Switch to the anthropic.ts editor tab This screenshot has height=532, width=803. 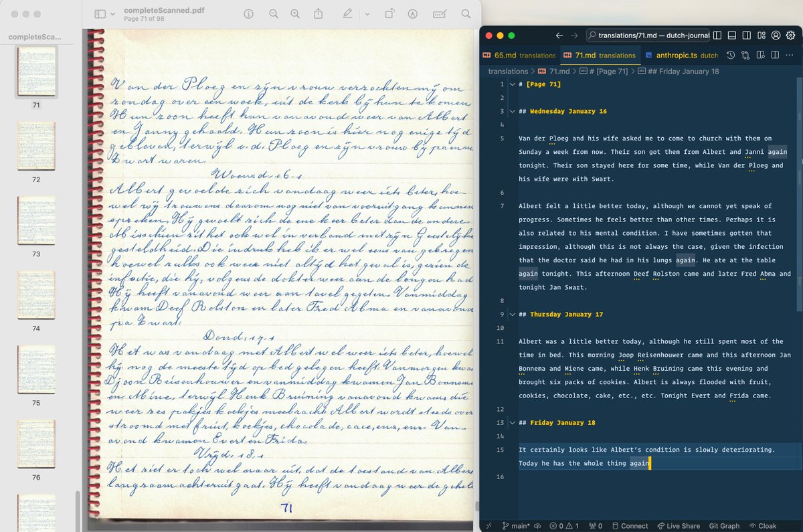(680, 56)
